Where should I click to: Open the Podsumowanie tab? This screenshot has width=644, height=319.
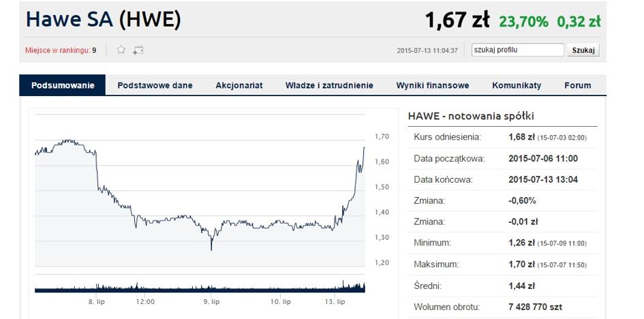point(62,85)
